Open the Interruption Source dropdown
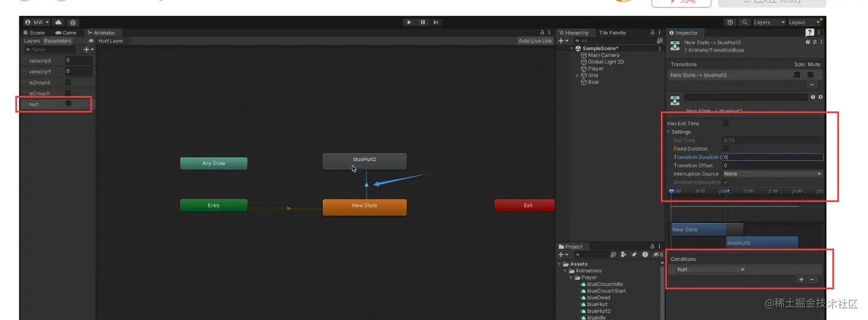This screenshot has width=868, height=320. [x=773, y=174]
